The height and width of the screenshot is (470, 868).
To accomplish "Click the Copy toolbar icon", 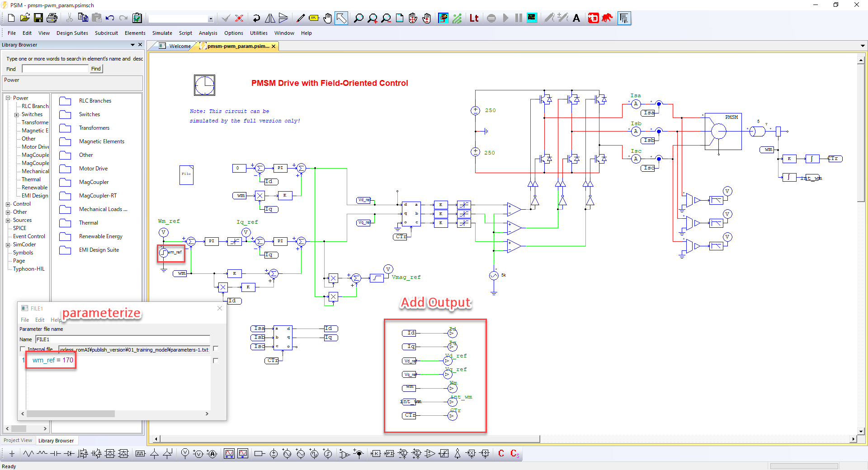I will 83,18.
